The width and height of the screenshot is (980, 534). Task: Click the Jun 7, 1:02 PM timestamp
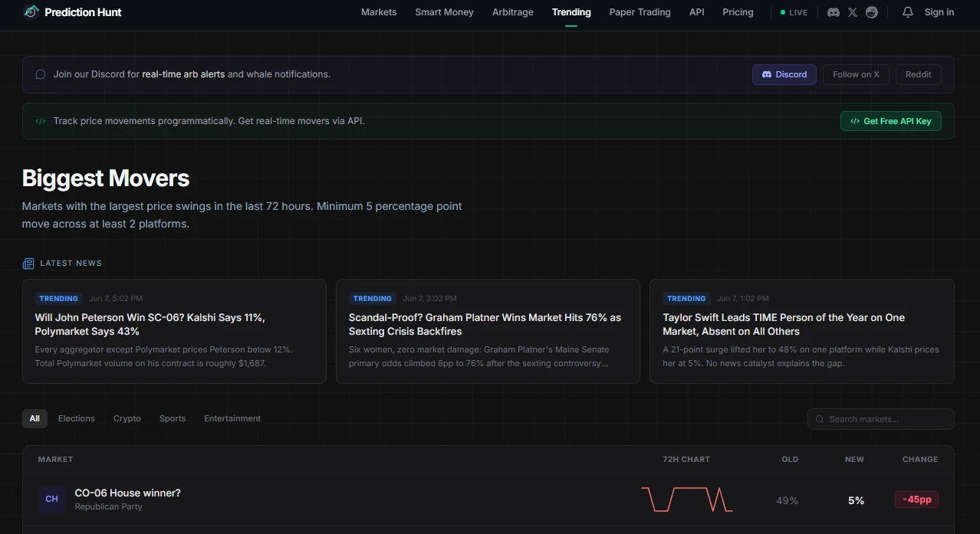pos(743,299)
